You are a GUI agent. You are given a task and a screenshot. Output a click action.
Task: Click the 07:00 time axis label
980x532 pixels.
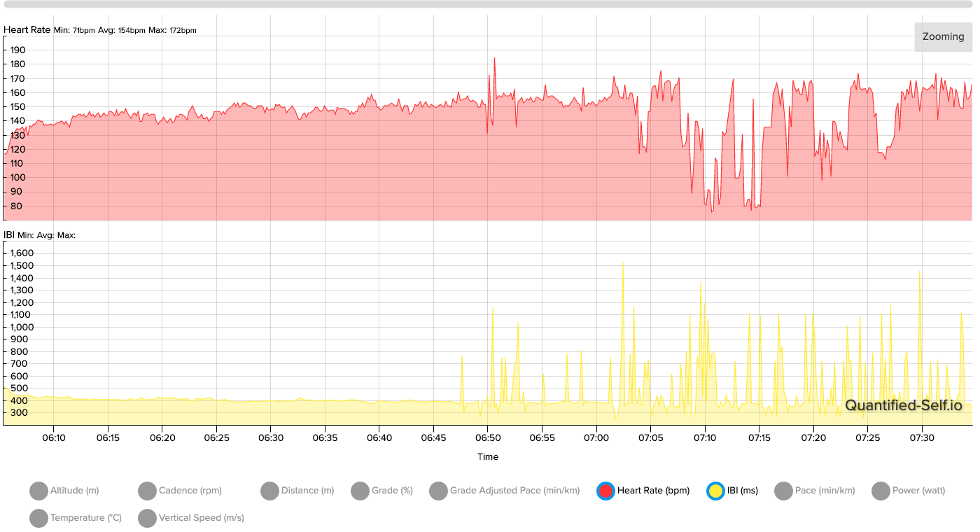(x=596, y=438)
